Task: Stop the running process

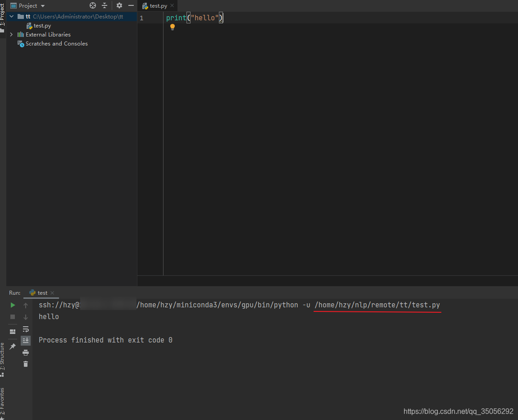Action: pyautogui.click(x=13, y=316)
